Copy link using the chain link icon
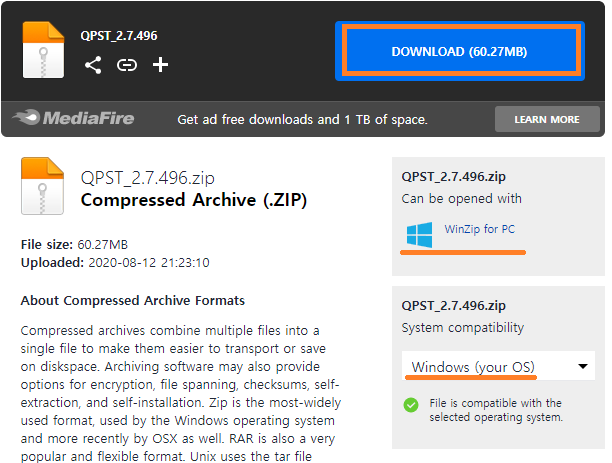 tap(127, 65)
